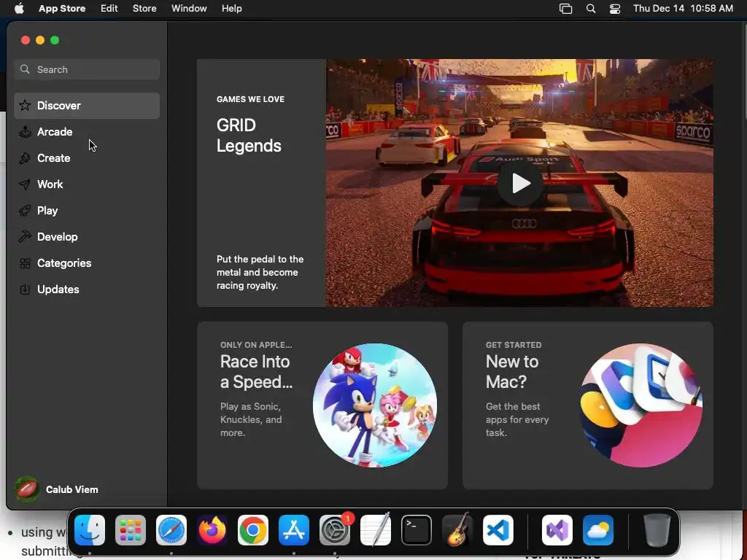Viewport: 747px width, 560px height.
Task: Open Control Center in menu bar
Action: (615, 9)
